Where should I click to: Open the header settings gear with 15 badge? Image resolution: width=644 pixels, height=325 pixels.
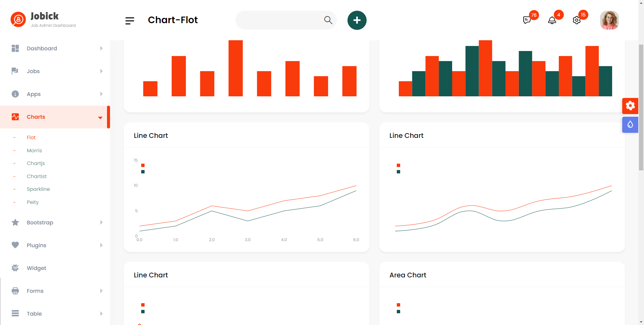pos(577,20)
